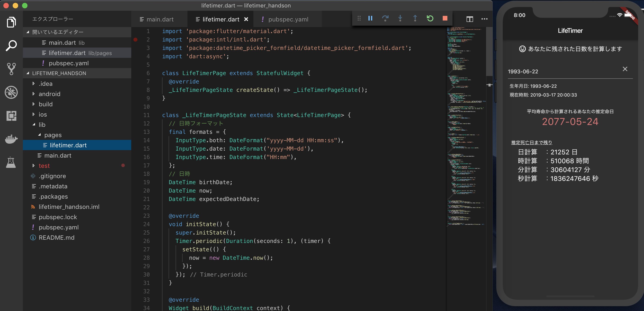Open the editor more actions menu
Image resolution: width=644 pixels, height=311 pixels.
(x=485, y=19)
